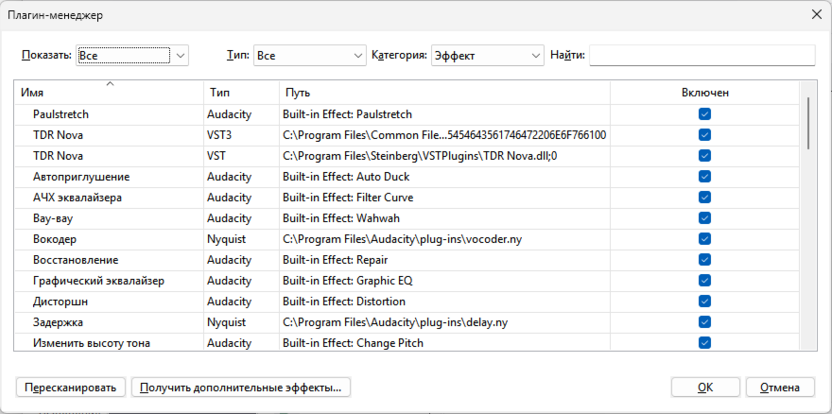Uncheck TDR Nova VST3 enabled checkbox

(705, 135)
